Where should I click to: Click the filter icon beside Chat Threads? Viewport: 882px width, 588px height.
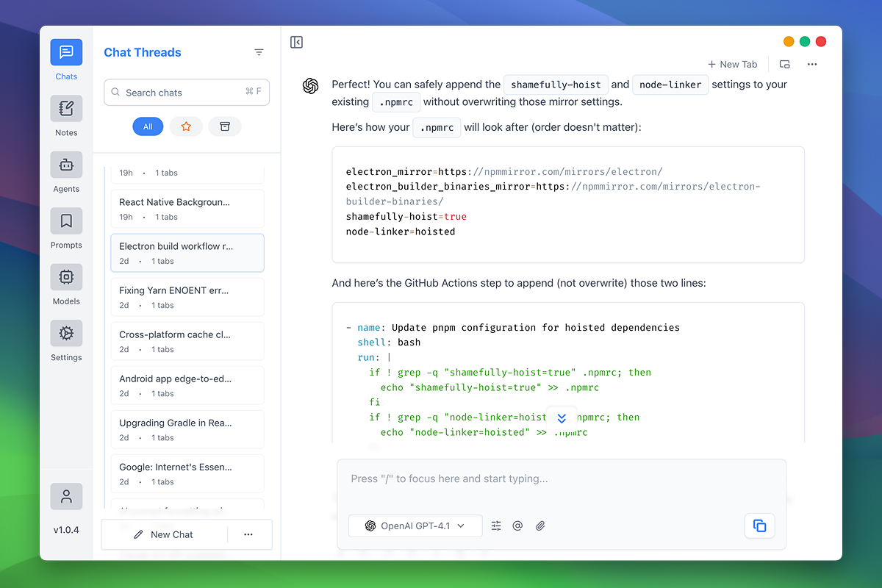[259, 52]
